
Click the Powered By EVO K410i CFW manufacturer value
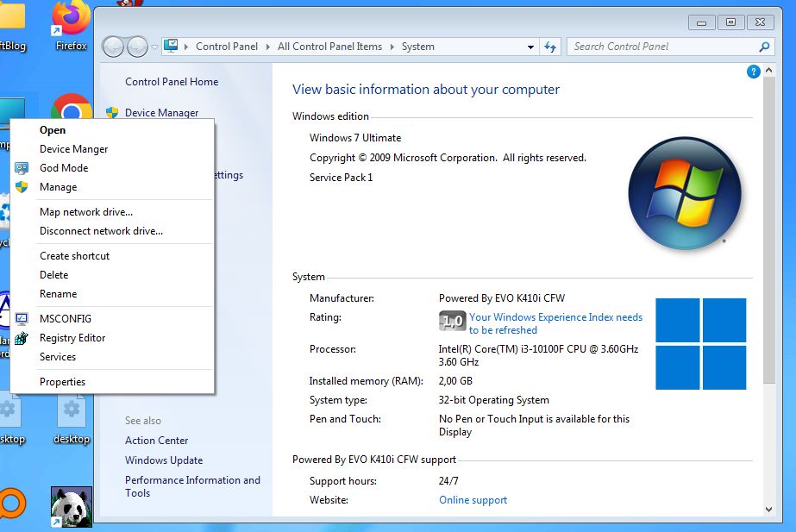[x=502, y=298]
